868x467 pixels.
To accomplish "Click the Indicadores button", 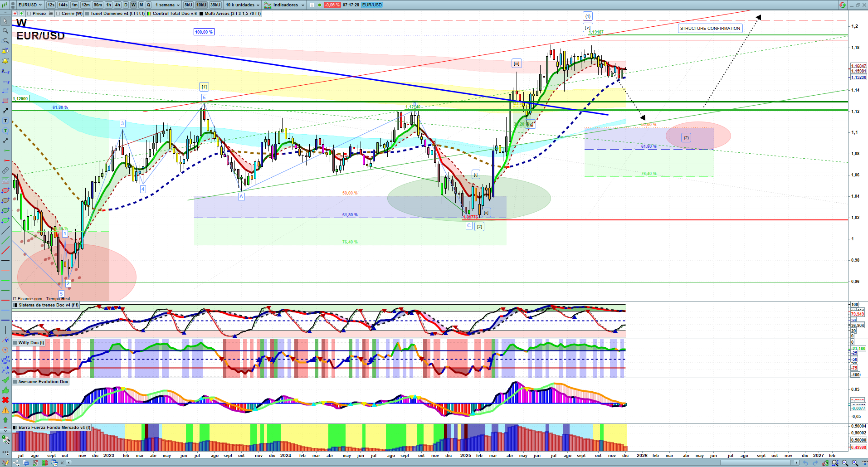I will pos(282,5).
